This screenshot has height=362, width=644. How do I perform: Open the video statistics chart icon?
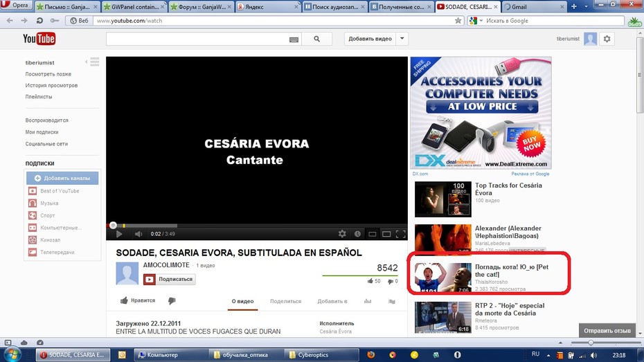point(368,301)
